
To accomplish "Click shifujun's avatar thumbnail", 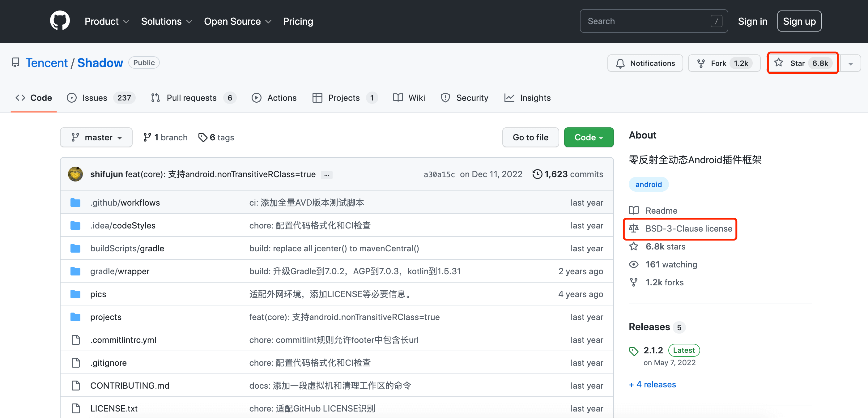I will [x=75, y=174].
